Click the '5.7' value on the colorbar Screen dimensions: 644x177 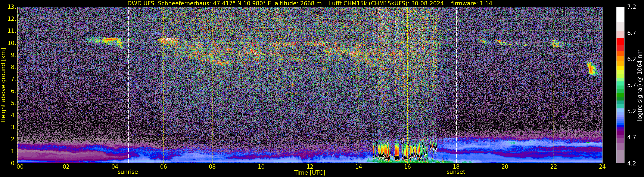[x=632, y=85]
